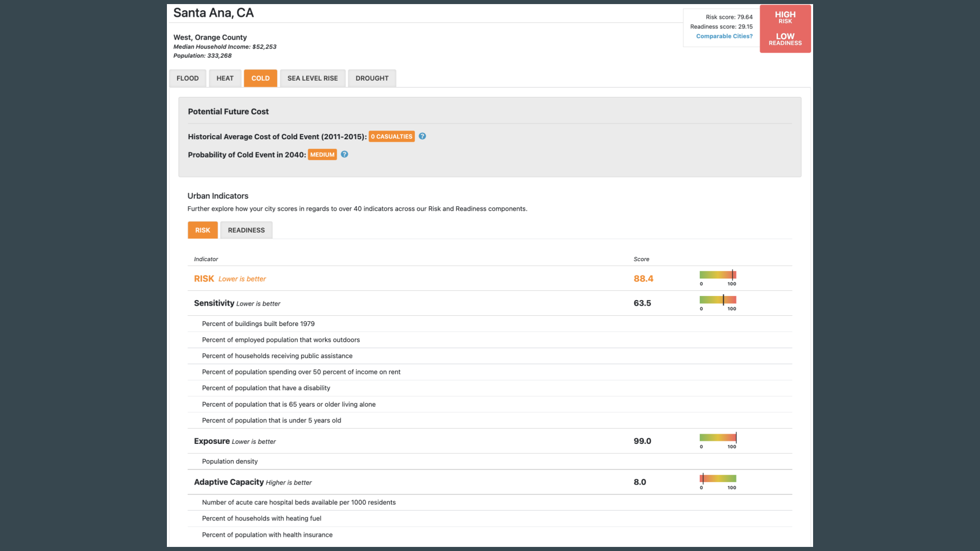Image resolution: width=980 pixels, height=551 pixels.
Task: Switch to the READINESS toggle
Action: [x=246, y=230]
